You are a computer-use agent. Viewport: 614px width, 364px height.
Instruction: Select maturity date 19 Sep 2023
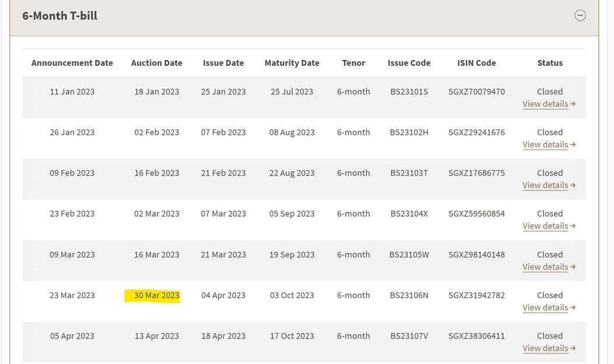[292, 255]
